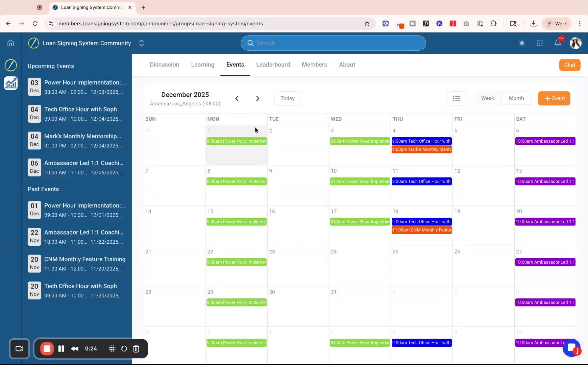588x365 pixels.
Task: Open the Leaderboard tab
Action: click(273, 65)
